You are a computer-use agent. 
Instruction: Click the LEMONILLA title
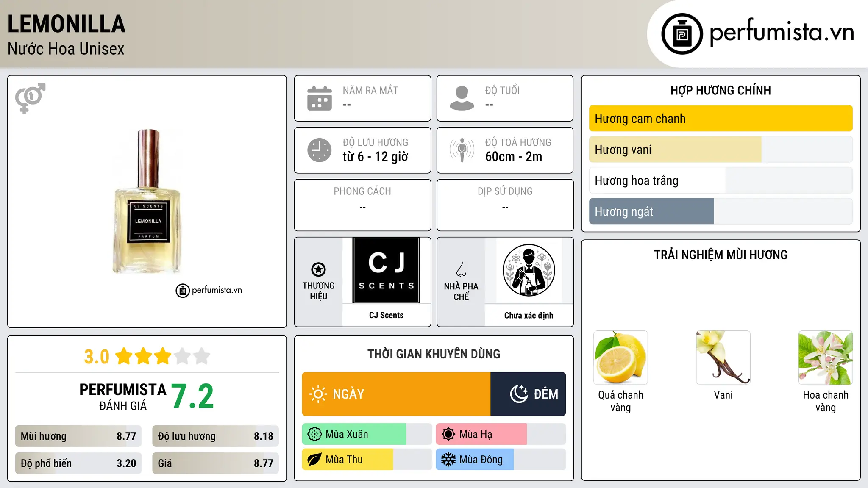67,24
